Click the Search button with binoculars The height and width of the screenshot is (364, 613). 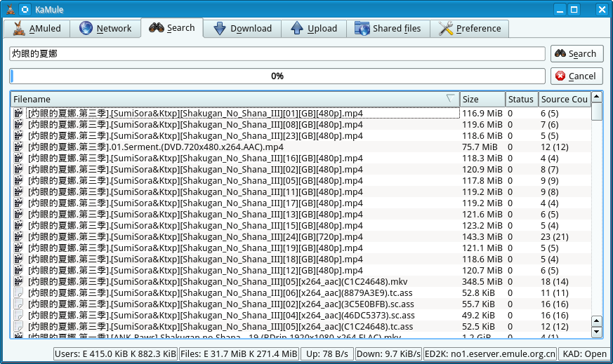[x=577, y=53]
